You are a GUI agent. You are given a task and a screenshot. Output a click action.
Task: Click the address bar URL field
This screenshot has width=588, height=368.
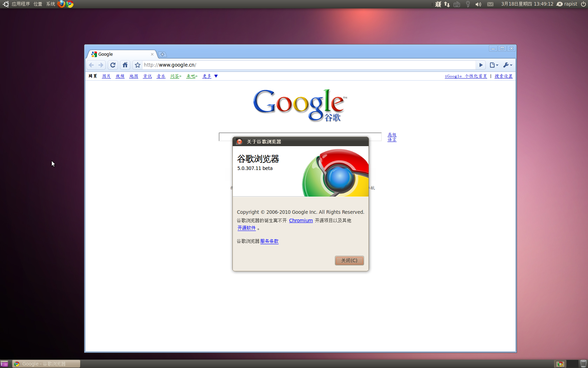[x=309, y=65]
